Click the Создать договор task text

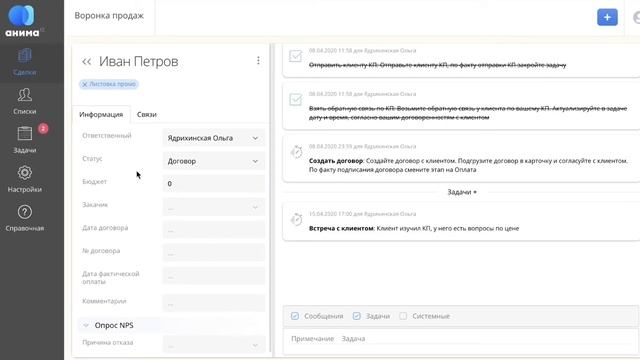(x=468, y=165)
